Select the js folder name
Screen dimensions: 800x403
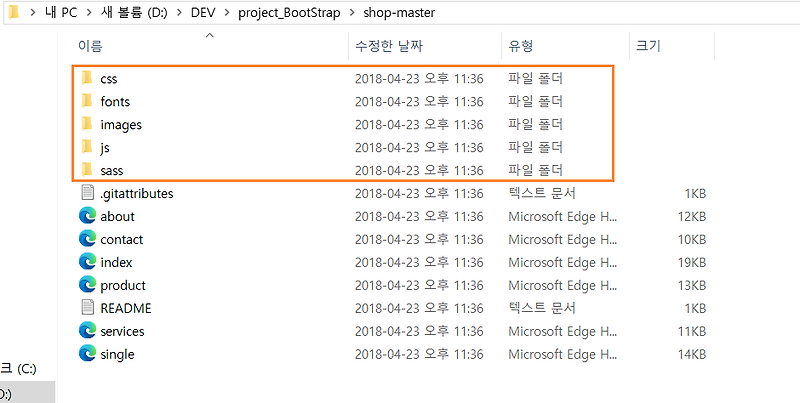click(105, 148)
